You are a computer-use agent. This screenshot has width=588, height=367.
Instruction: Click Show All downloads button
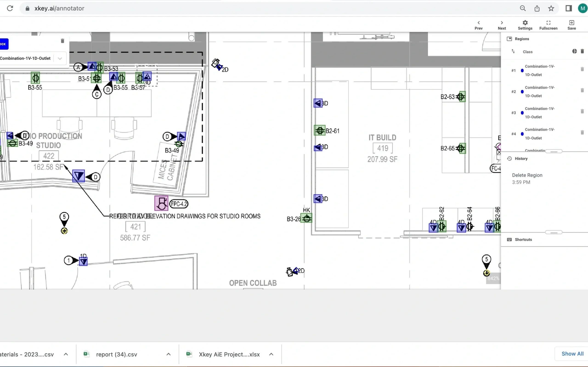click(x=572, y=354)
